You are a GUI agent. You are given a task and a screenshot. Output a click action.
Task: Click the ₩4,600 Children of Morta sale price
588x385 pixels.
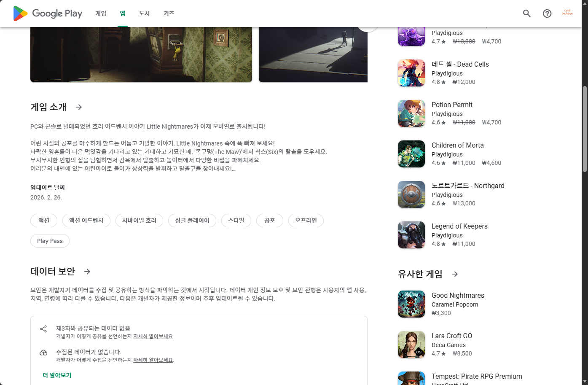[491, 163]
